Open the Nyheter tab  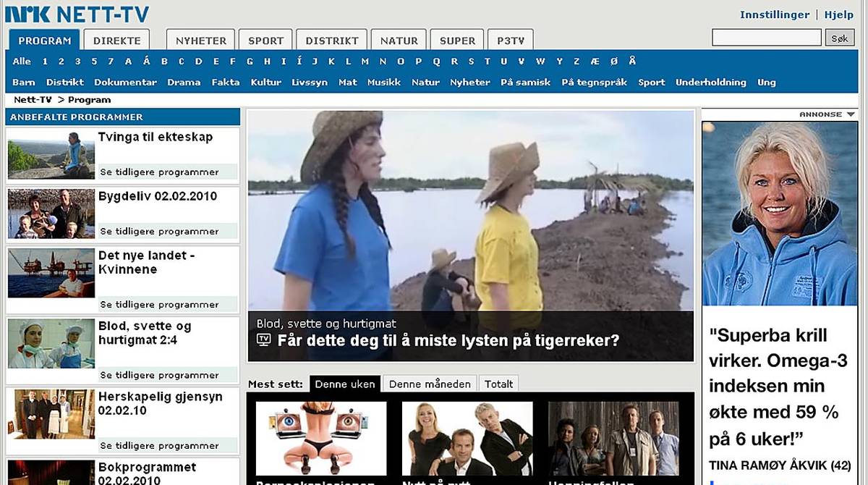pos(201,41)
